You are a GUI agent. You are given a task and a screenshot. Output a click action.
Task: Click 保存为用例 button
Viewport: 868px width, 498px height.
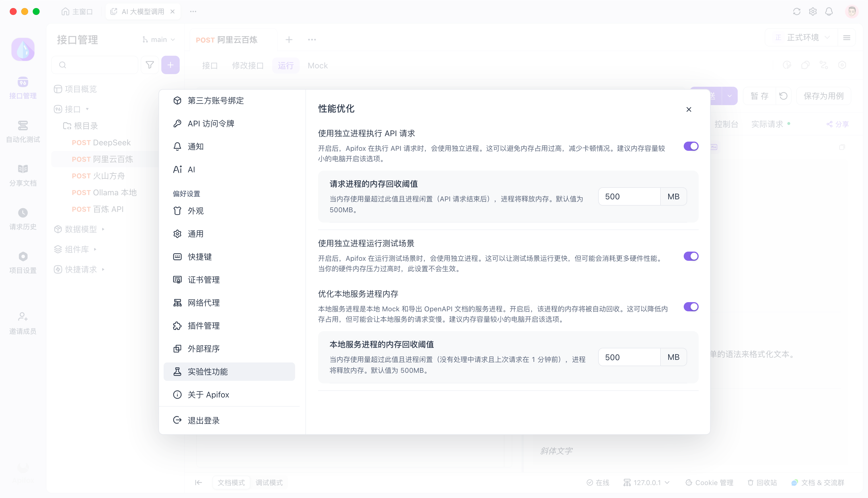pos(823,96)
